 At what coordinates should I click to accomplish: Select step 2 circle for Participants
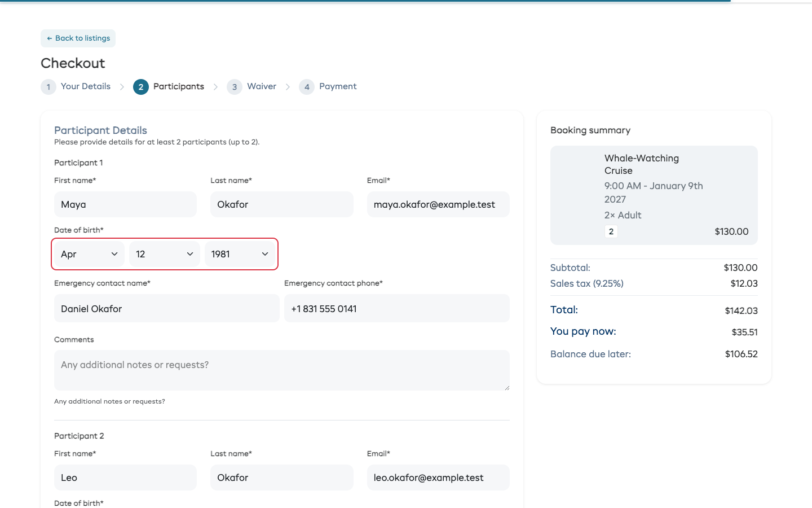coord(141,87)
